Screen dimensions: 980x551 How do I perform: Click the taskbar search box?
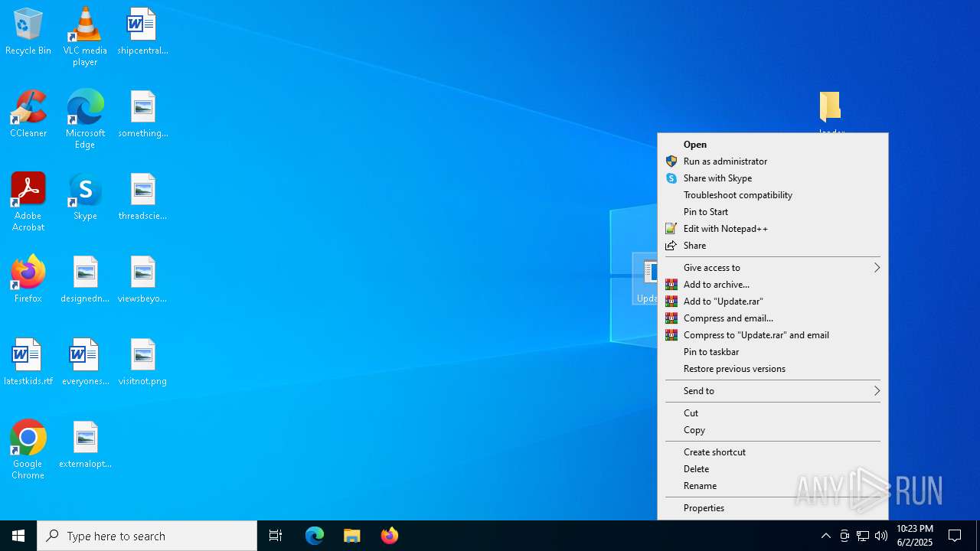(147, 536)
